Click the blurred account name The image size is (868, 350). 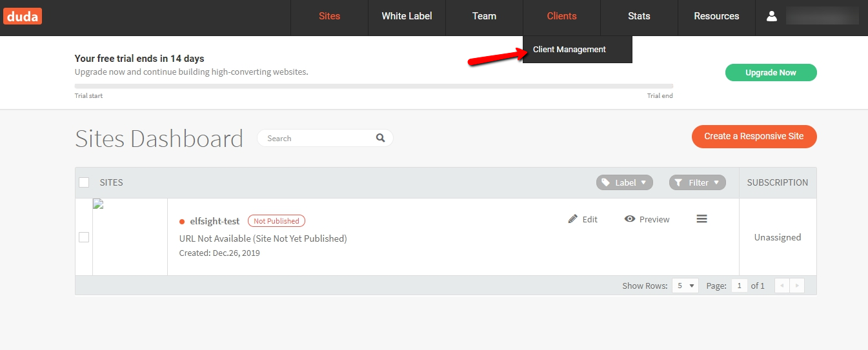tap(822, 16)
